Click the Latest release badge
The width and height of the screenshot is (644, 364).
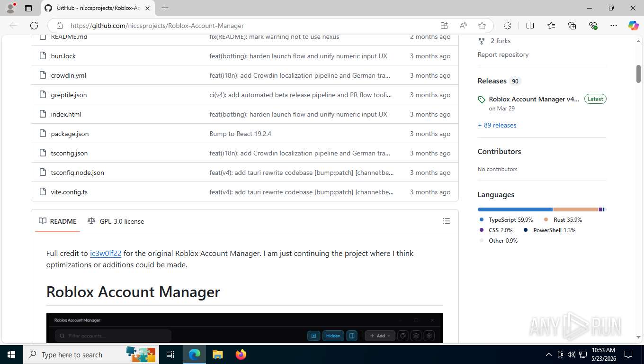[595, 99]
